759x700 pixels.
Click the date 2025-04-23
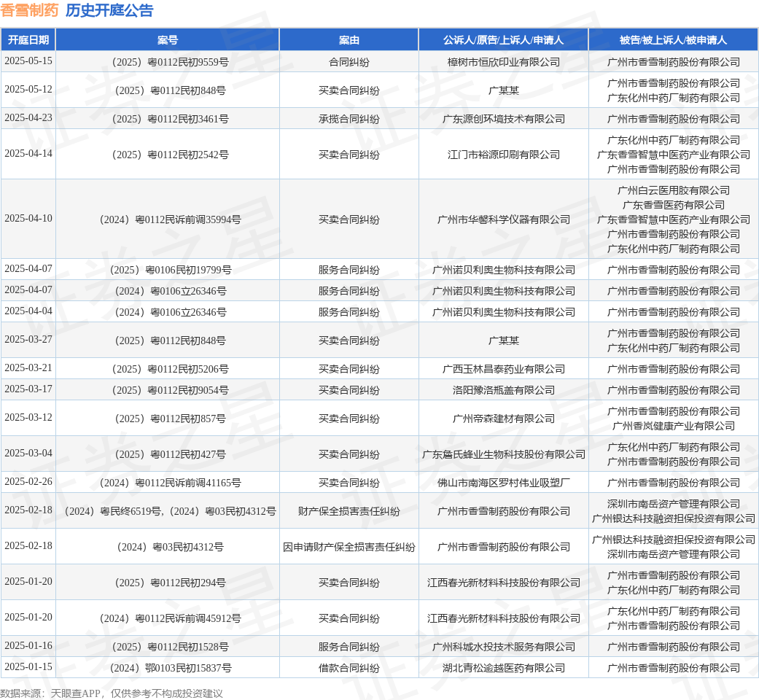point(28,118)
